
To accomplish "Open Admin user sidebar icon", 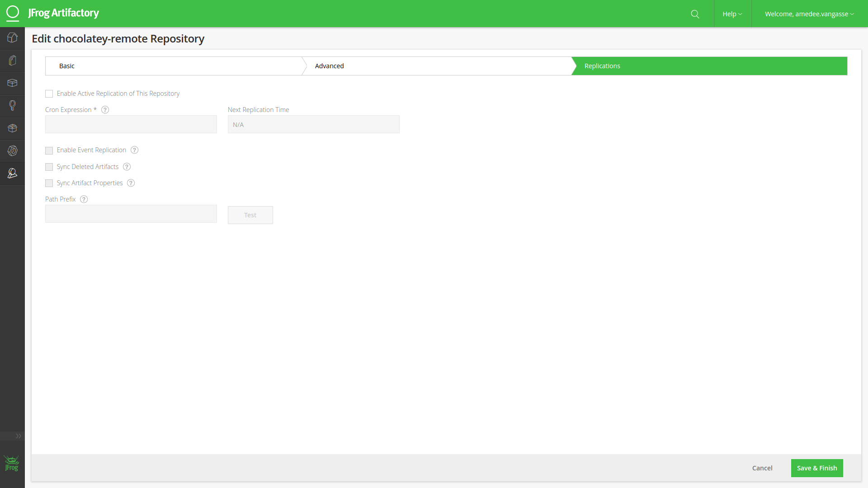I will click(x=12, y=174).
